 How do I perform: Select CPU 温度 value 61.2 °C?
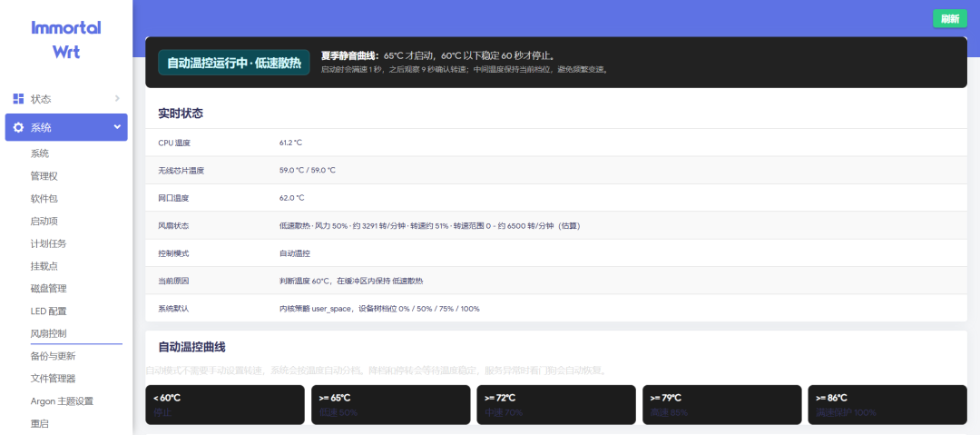[290, 143]
